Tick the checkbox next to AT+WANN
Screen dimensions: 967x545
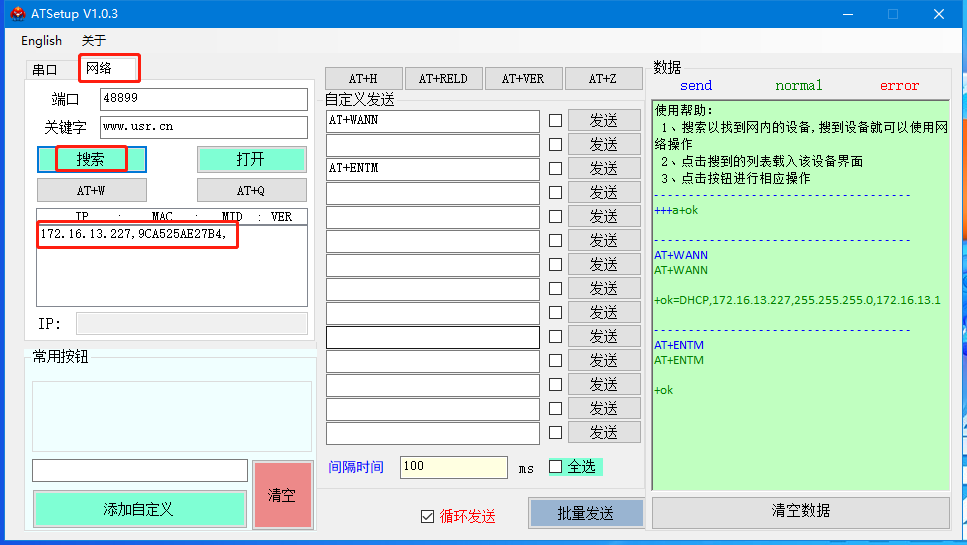tap(556, 121)
